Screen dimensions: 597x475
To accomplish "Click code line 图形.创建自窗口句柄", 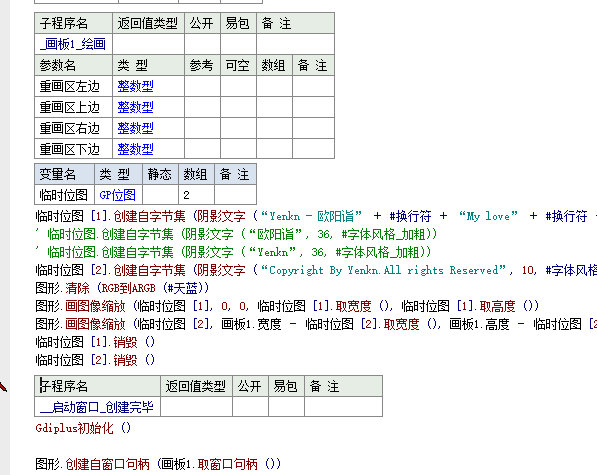I will [158, 464].
